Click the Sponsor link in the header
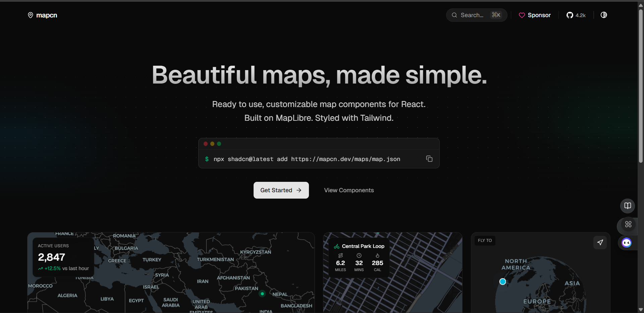Viewport: 644px width, 313px height. click(x=539, y=15)
